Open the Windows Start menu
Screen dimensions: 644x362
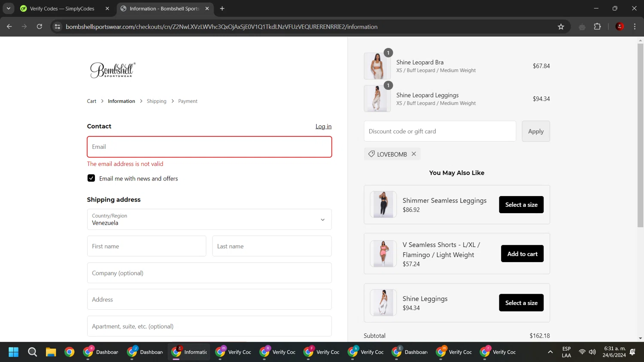(x=14, y=352)
